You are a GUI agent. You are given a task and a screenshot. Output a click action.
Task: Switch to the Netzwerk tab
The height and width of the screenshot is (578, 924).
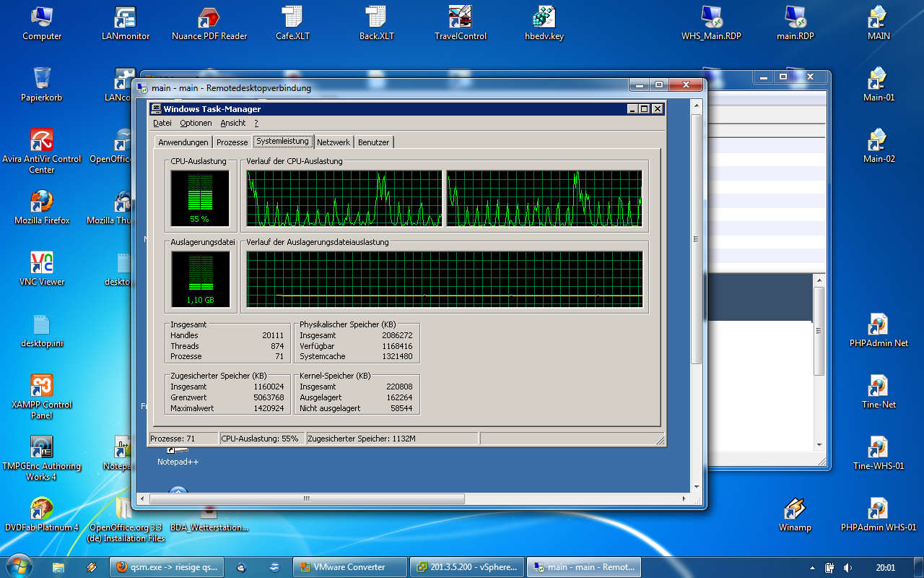tap(334, 142)
